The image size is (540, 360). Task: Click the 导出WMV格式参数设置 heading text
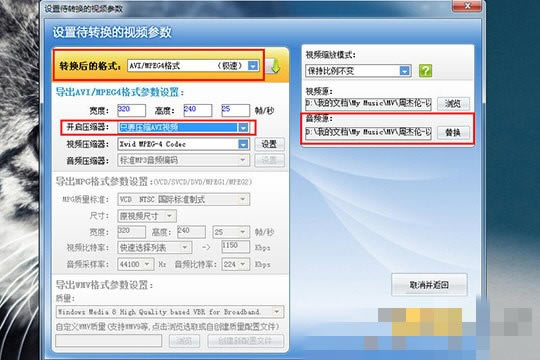point(104,285)
